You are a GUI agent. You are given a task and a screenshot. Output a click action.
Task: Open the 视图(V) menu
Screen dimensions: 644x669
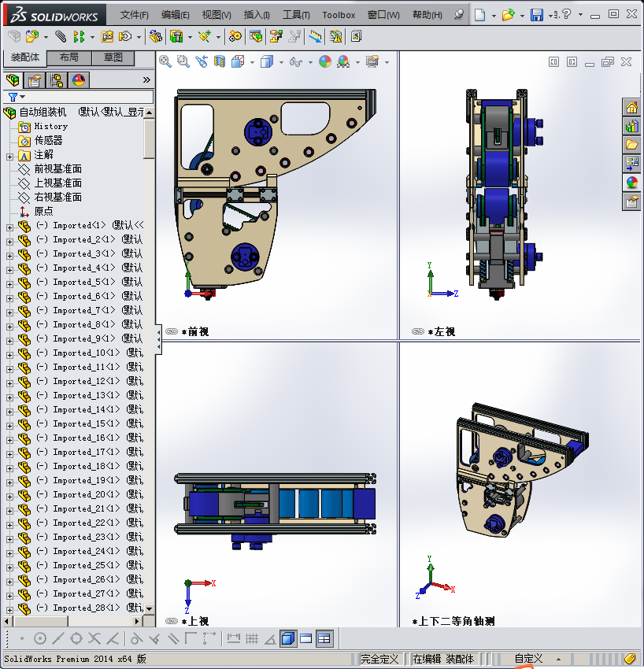click(217, 16)
